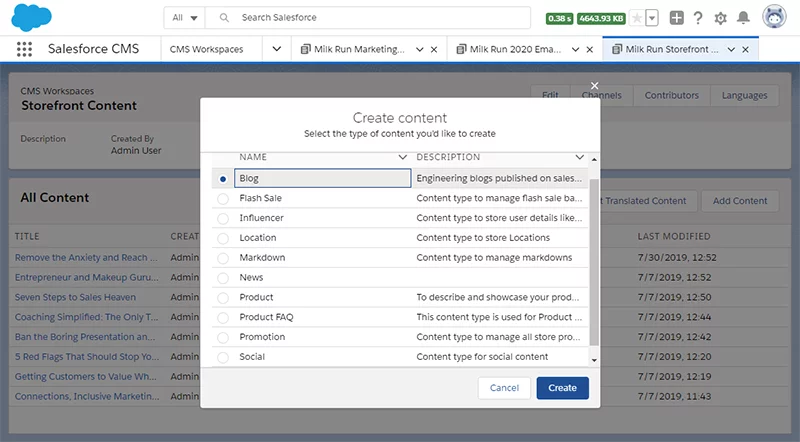Click the Channels button
The width and height of the screenshot is (800, 442).
tap(602, 95)
